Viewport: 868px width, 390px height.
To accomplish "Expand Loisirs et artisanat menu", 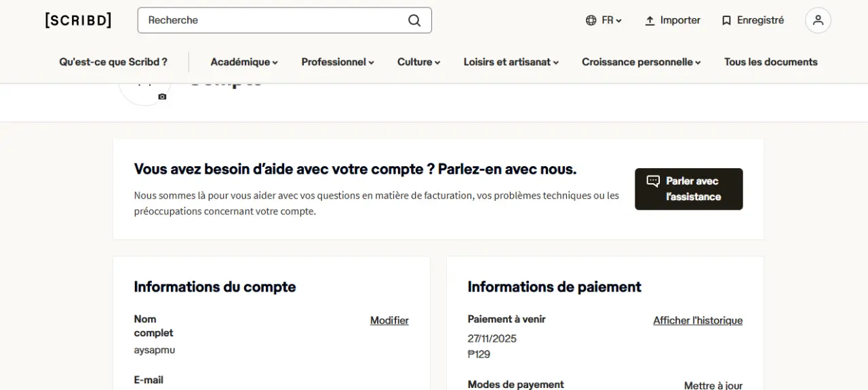I will 511,62.
